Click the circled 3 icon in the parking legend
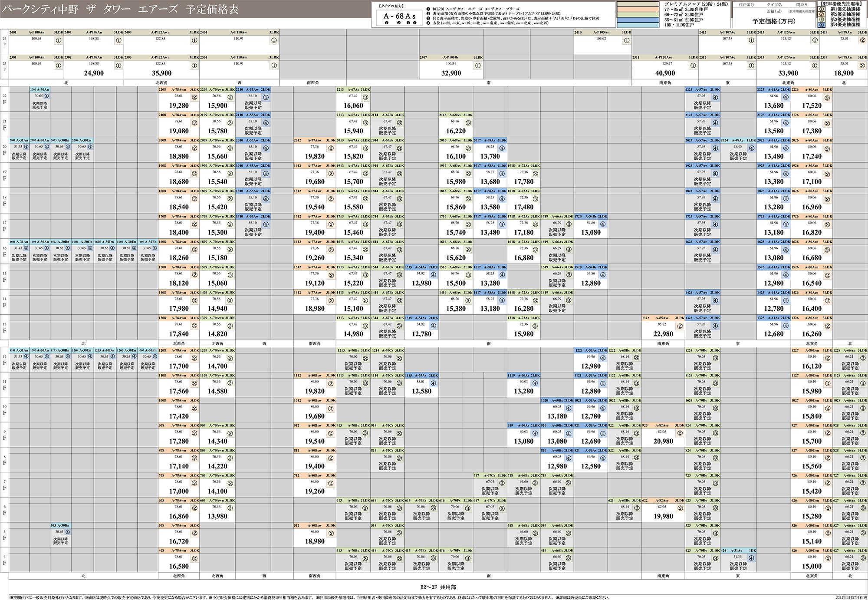 pos(821,20)
